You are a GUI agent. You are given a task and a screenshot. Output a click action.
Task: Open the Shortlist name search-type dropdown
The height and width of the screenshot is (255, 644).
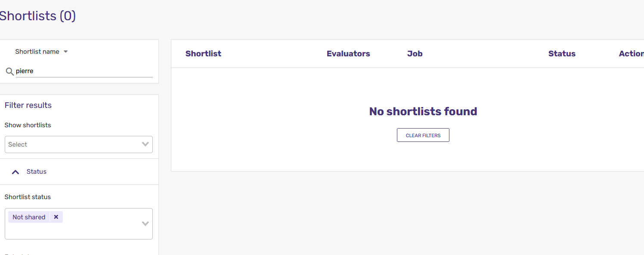pyautogui.click(x=42, y=52)
